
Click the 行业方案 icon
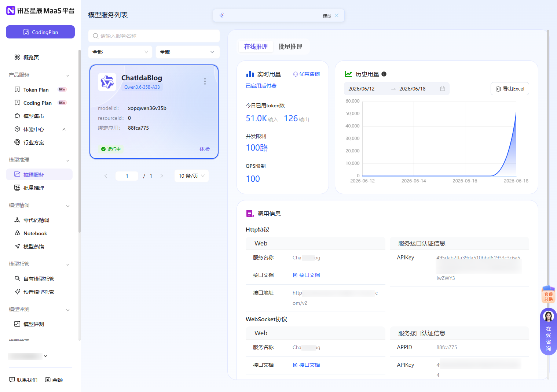(17, 143)
